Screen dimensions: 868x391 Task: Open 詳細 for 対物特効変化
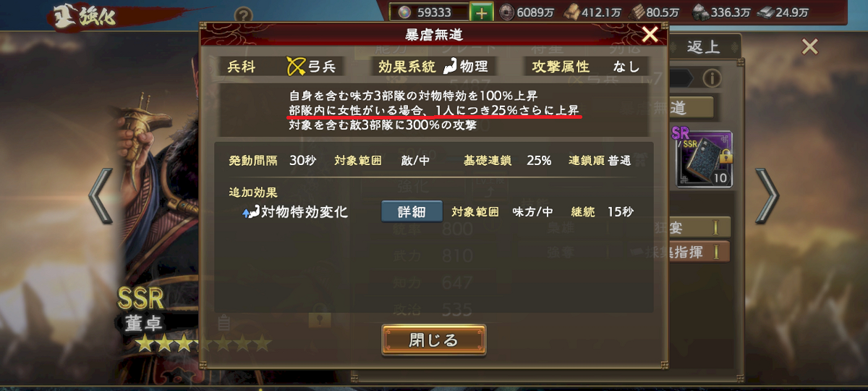coord(412,211)
